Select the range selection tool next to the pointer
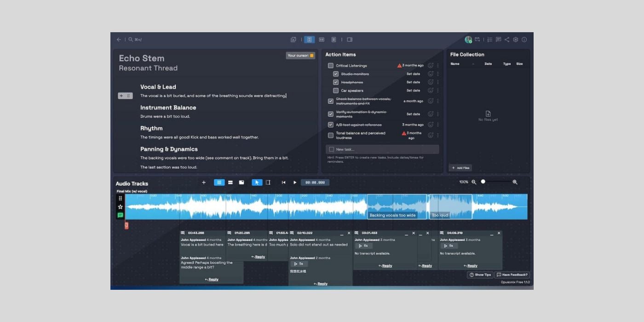644x322 pixels. [x=268, y=182]
